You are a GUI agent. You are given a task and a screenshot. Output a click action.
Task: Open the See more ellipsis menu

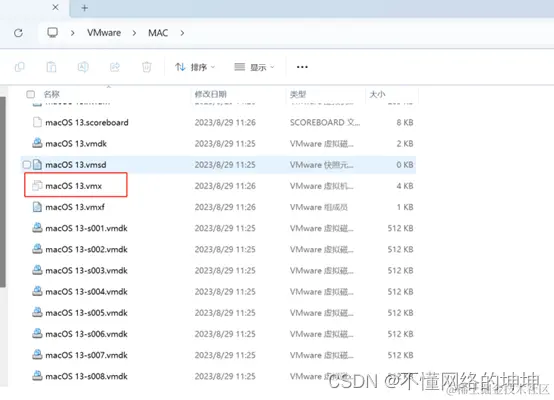tap(302, 67)
